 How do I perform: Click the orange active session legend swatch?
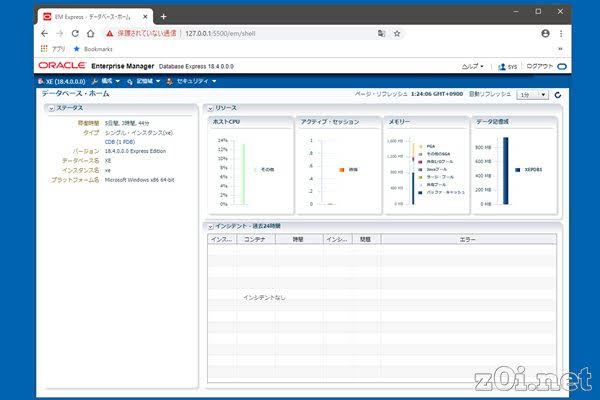tap(342, 170)
